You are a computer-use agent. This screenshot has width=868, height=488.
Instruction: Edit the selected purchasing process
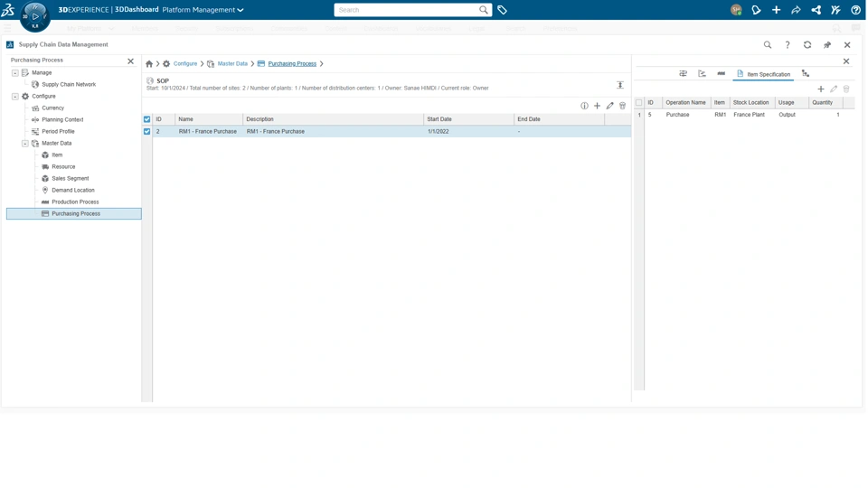[609, 106]
